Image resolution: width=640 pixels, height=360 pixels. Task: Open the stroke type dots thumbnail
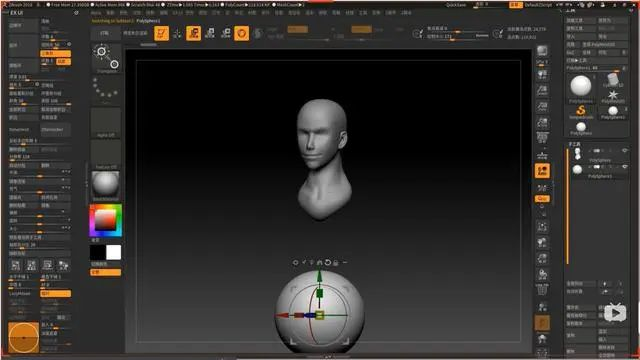106,90
